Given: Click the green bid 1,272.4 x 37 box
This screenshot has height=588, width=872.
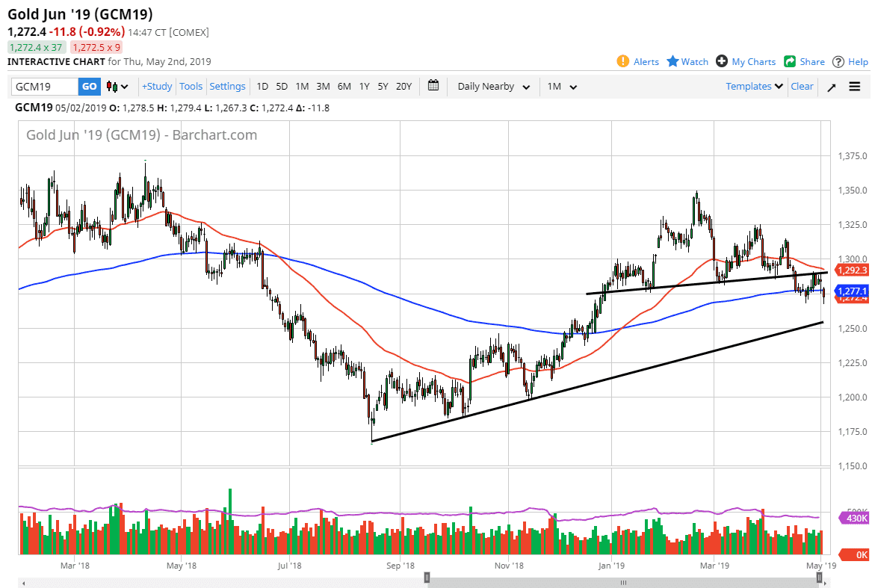Looking at the screenshot, I should click(36, 47).
